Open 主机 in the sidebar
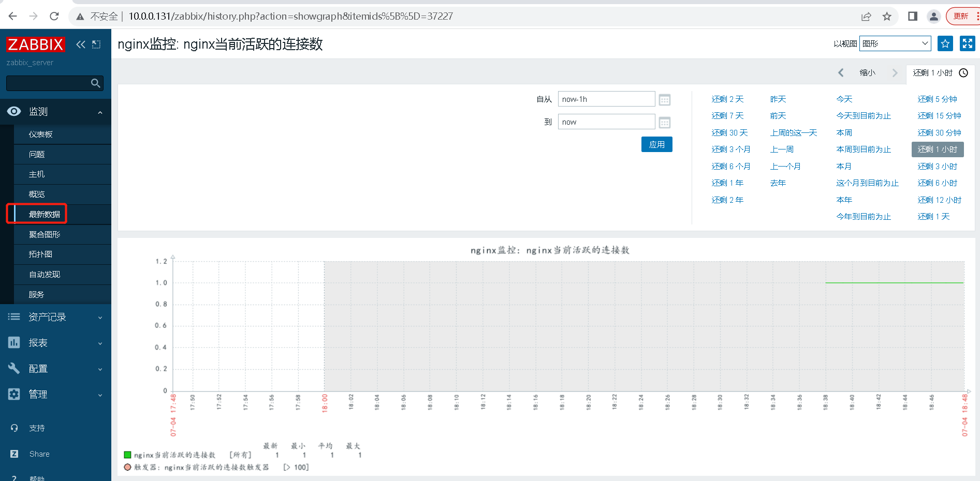 (x=37, y=174)
